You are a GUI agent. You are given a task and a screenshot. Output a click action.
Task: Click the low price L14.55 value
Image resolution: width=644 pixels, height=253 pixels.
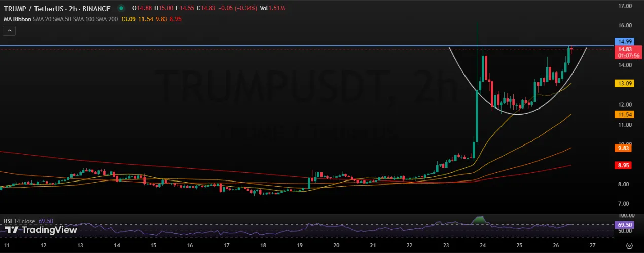click(186, 8)
